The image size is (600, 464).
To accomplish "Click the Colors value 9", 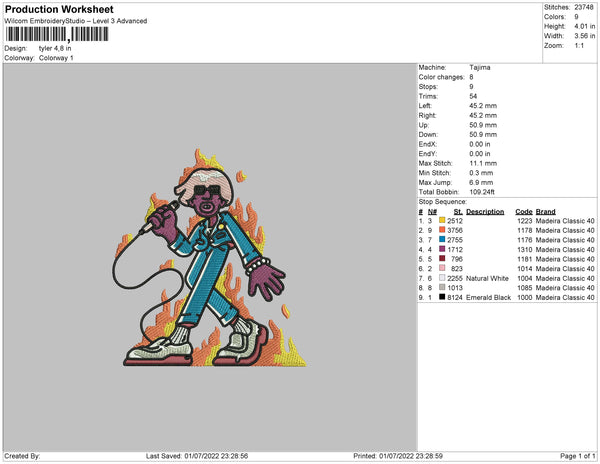I will coord(576,17).
